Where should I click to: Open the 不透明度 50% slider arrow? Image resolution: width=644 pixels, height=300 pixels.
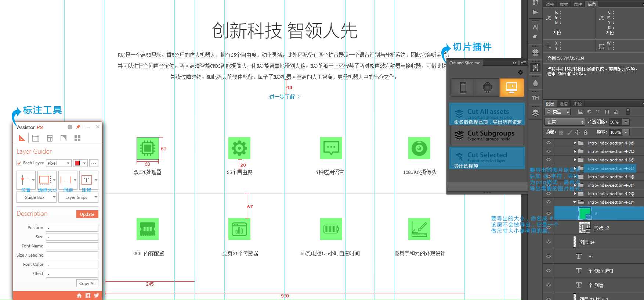click(626, 122)
